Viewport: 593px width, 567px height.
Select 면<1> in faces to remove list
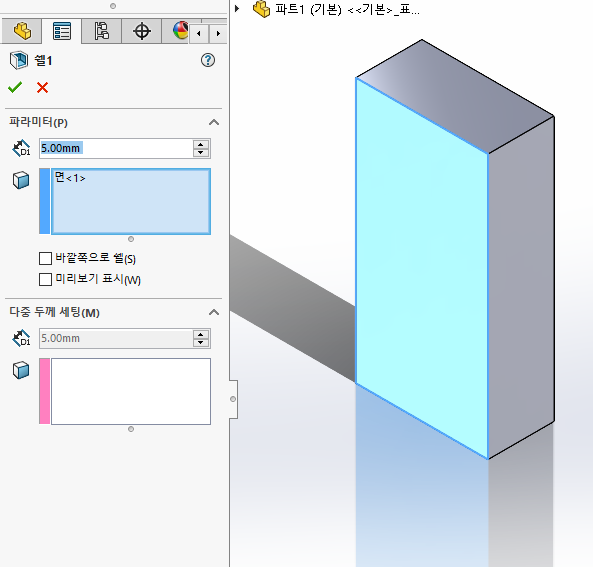click(70, 177)
